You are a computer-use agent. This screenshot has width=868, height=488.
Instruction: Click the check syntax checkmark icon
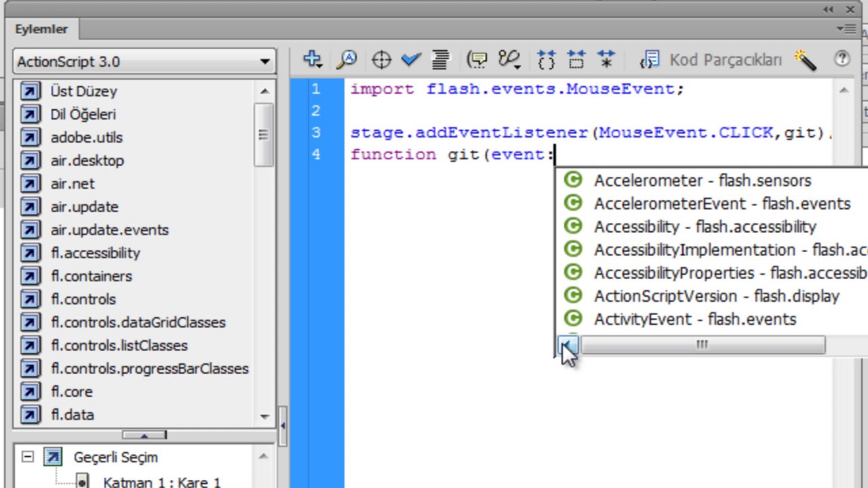click(411, 60)
